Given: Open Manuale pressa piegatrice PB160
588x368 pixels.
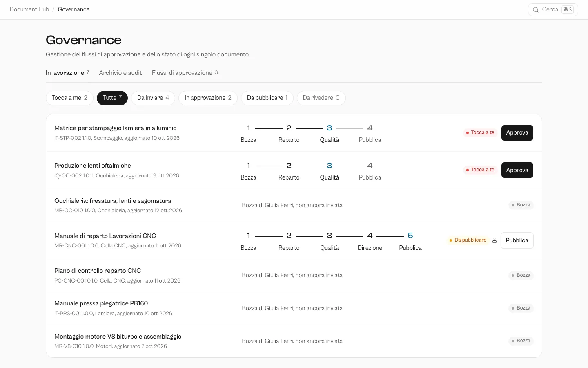Looking at the screenshot, I should pyautogui.click(x=101, y=303).
